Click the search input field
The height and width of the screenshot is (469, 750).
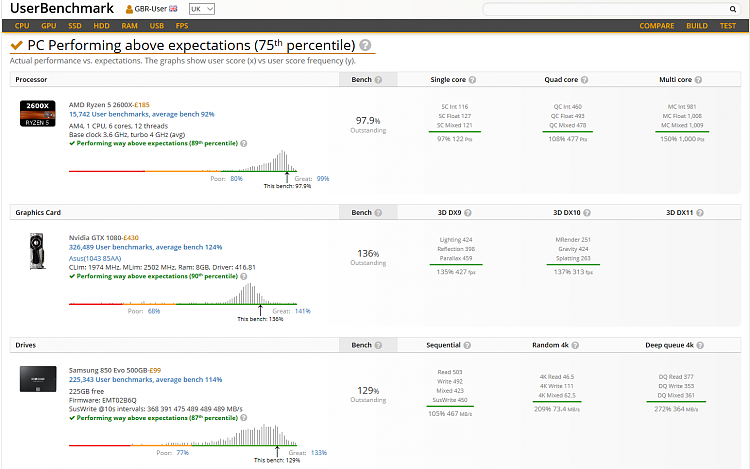point(612,9)
